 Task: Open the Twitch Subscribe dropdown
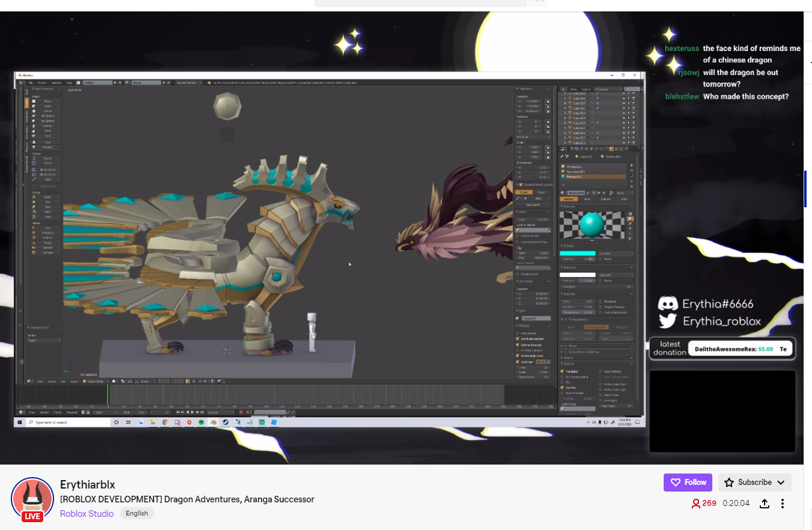click(755, 483)
